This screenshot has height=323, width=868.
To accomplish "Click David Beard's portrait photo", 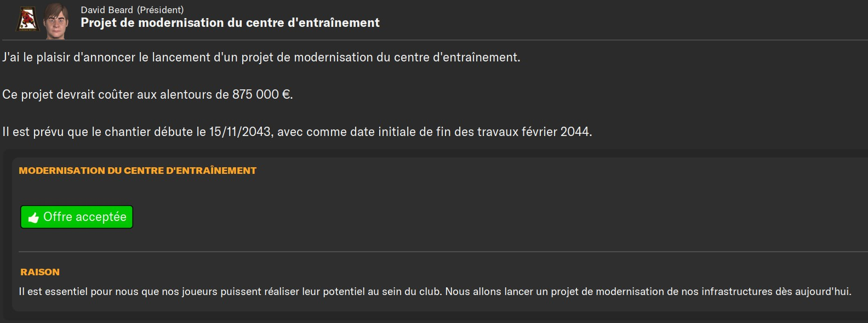I will point(56,20).
